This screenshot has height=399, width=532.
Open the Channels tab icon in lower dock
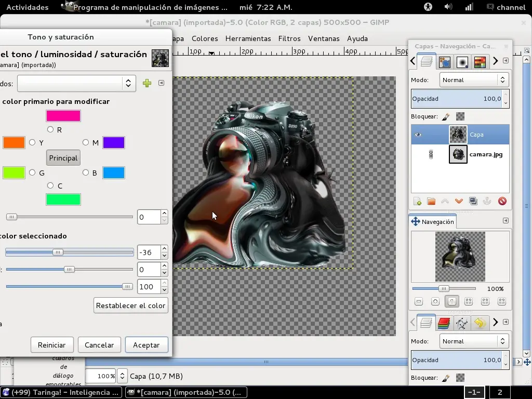coord(444,323)
